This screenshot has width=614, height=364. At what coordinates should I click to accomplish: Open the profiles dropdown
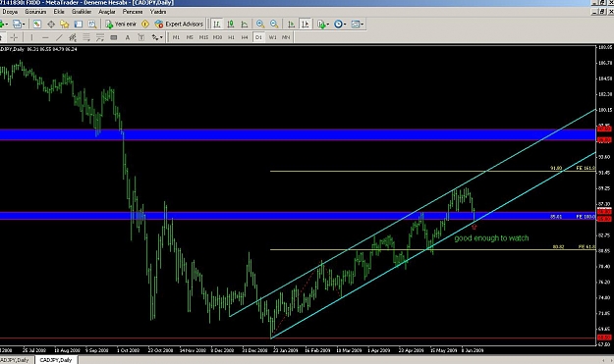pyautogui.click(x=19, y=25)
